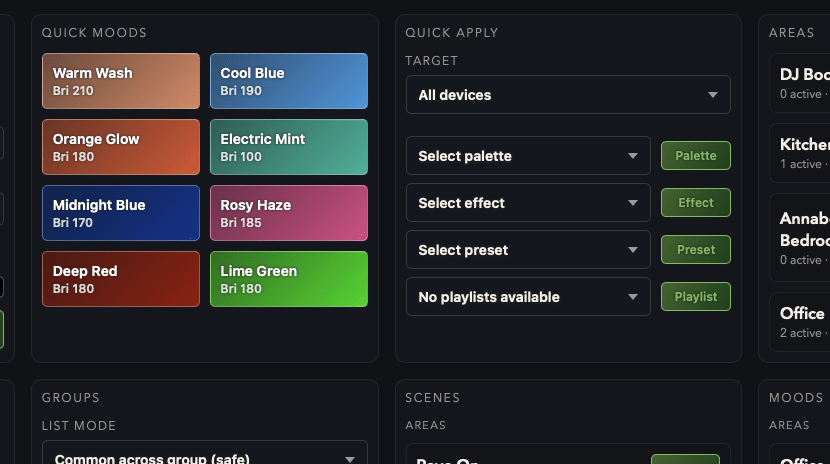Apply the Lime Green mood
The image size is (830, 464).
289,279
